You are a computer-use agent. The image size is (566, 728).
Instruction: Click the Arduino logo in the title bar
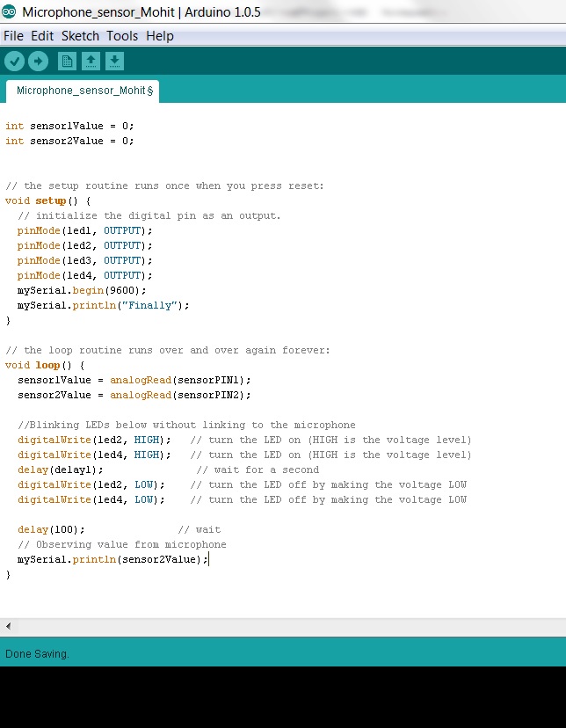pos(10,11)
